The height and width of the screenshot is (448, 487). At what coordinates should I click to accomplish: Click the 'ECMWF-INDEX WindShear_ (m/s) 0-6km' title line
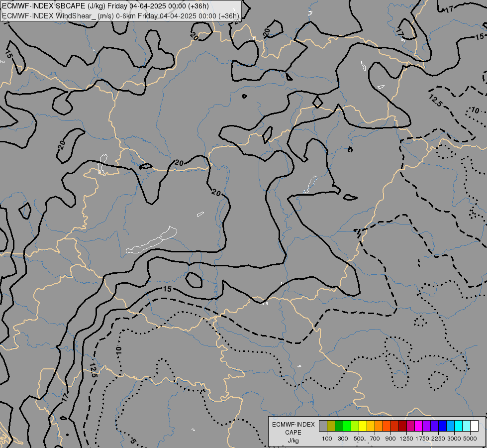120,16
